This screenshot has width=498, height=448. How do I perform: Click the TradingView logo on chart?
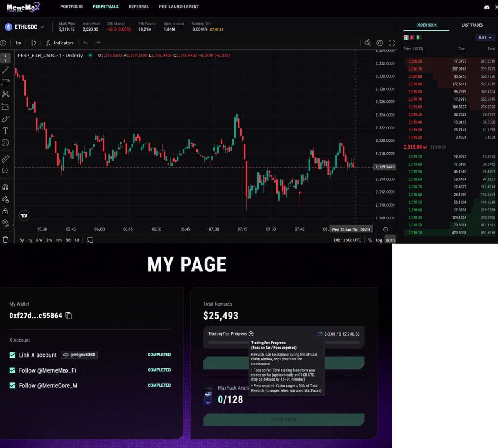pos(24,215)
